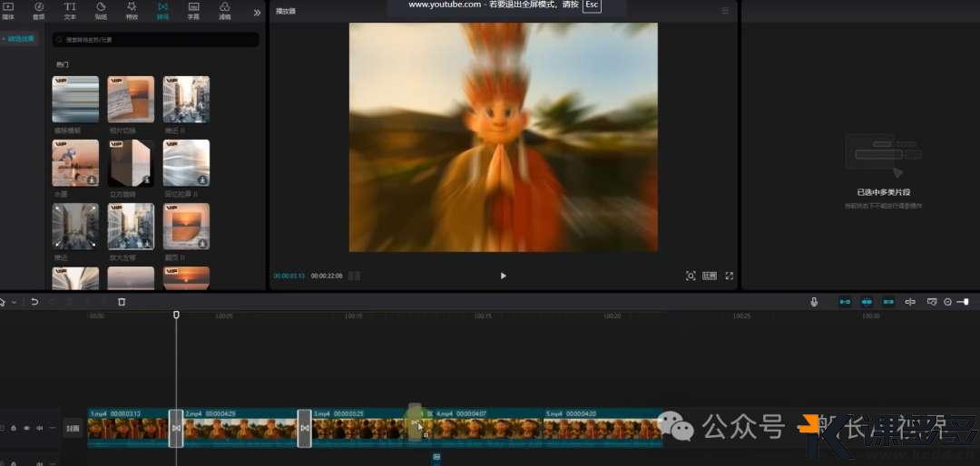This screenshot has height=466, width=980.
Task: Click the timeline playhead marker
Action: coord(176,315)
